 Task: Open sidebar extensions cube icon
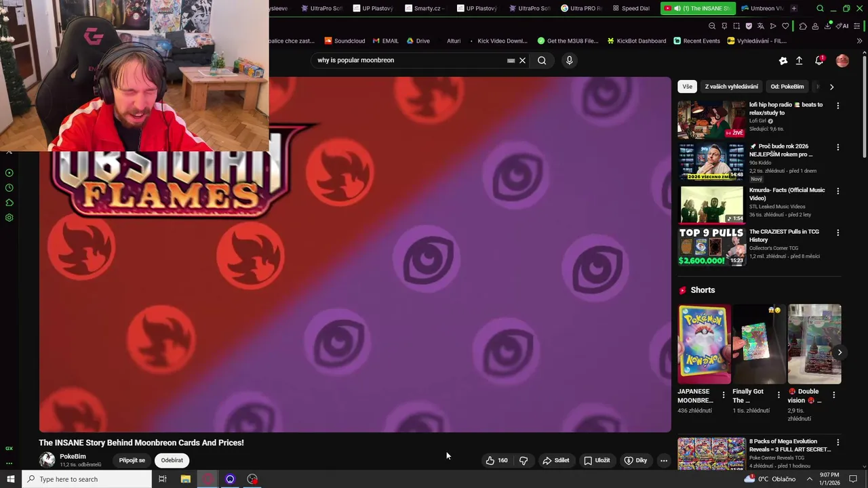(9, 203)
